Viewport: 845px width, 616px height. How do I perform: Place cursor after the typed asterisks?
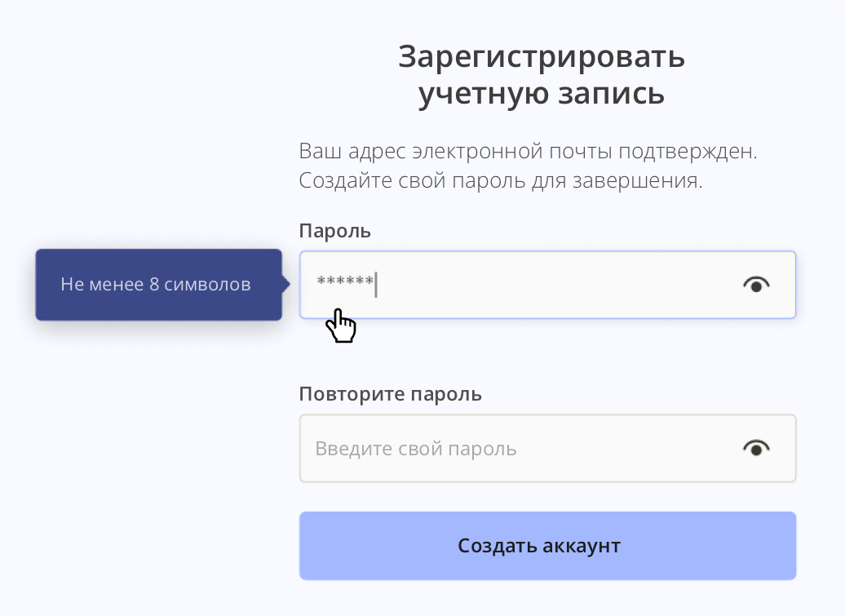pyautogui.click(x=376, y=285)
